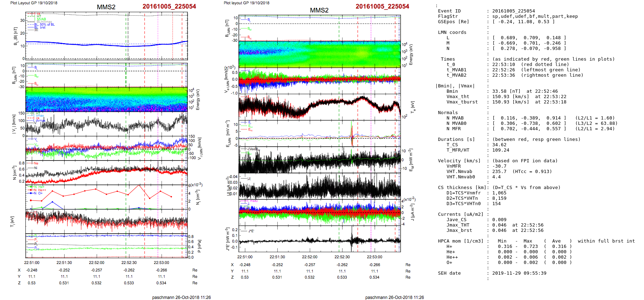Click the electron energy spectrogram in the right plot
644x300 pixels.
pyautogui.click(x=319, y=54)
